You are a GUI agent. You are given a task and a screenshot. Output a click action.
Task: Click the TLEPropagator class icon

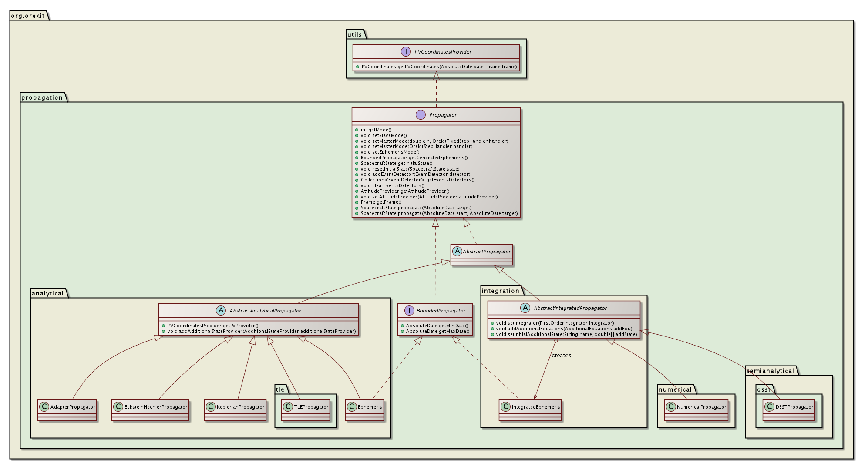coord(287,407)
